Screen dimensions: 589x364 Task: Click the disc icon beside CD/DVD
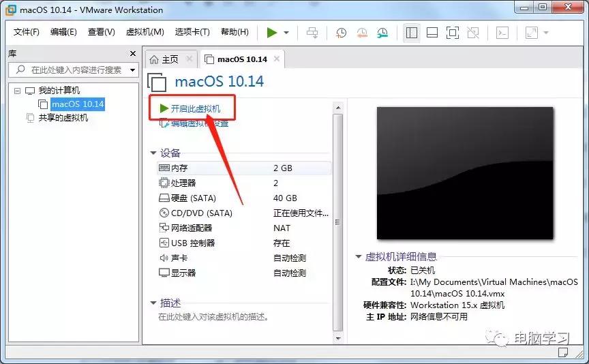pos(164,213)
